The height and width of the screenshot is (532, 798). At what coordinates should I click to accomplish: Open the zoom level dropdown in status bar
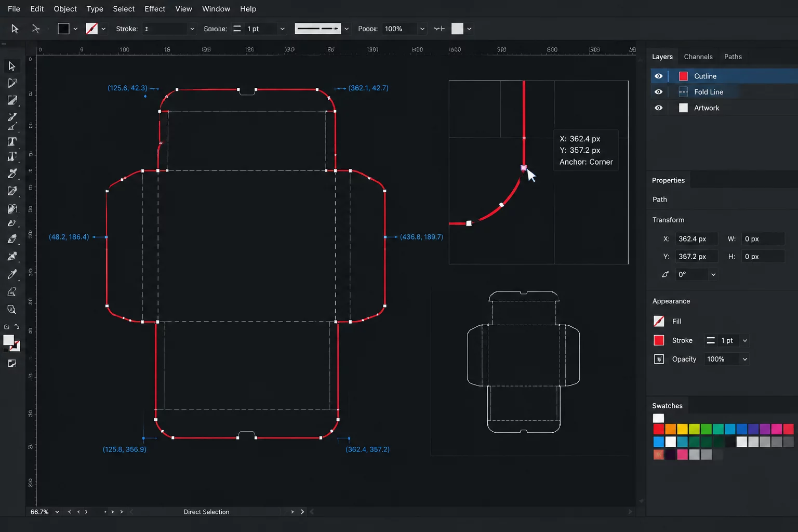[57, 512]
